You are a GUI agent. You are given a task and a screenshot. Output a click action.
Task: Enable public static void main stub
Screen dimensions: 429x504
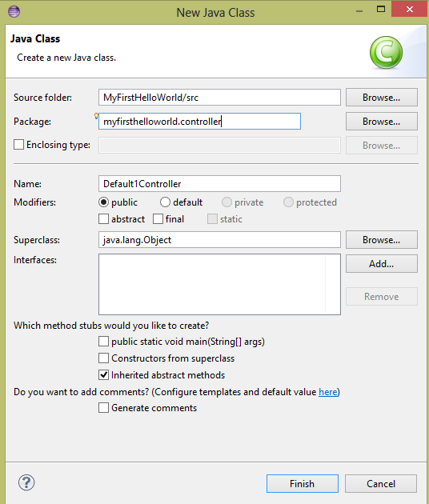tap(103, 342)
